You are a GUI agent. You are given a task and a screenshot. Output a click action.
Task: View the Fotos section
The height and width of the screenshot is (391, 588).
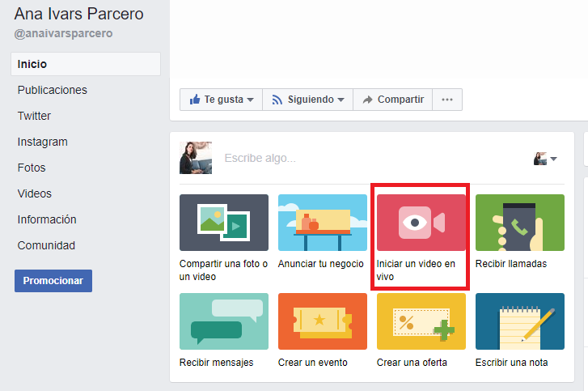[32, 168]
